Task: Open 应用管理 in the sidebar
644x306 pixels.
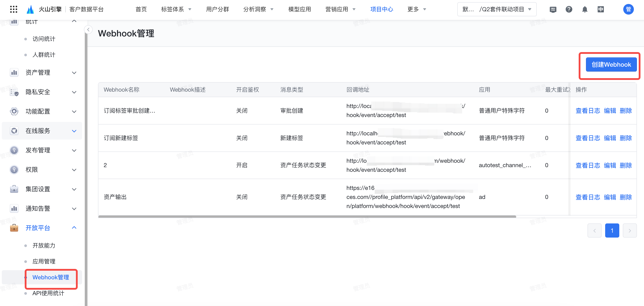Action: pyautogui.click(x=44, y=261)
